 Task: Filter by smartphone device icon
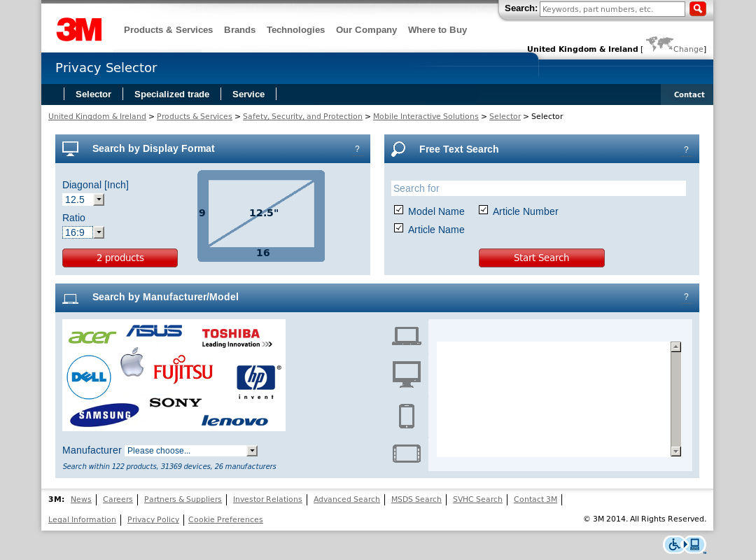pos(407,416)
